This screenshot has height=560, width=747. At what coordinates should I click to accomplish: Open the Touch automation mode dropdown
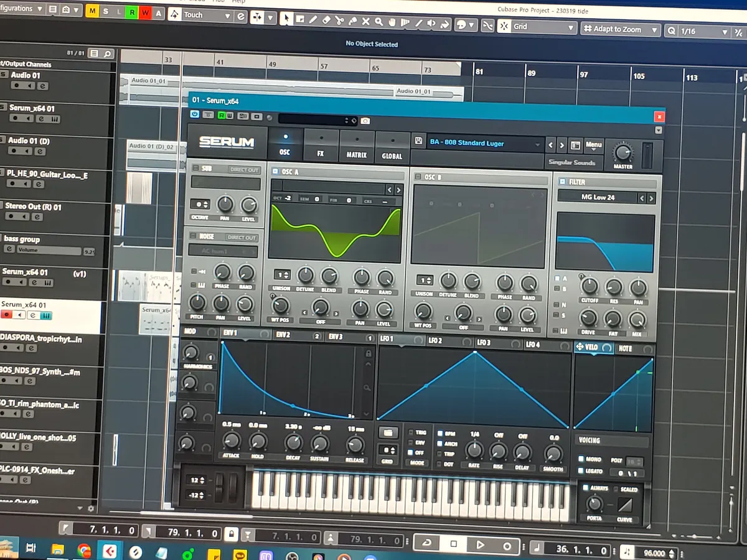point(208,15)
